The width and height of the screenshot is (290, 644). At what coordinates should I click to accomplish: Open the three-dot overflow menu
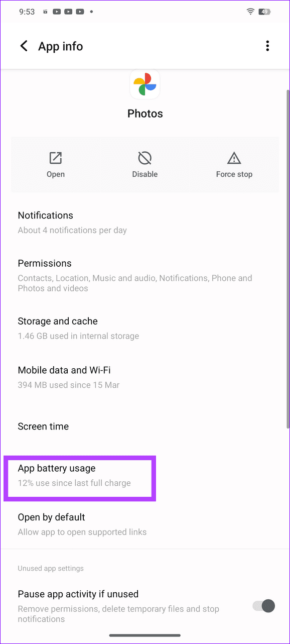pos(267,46)
